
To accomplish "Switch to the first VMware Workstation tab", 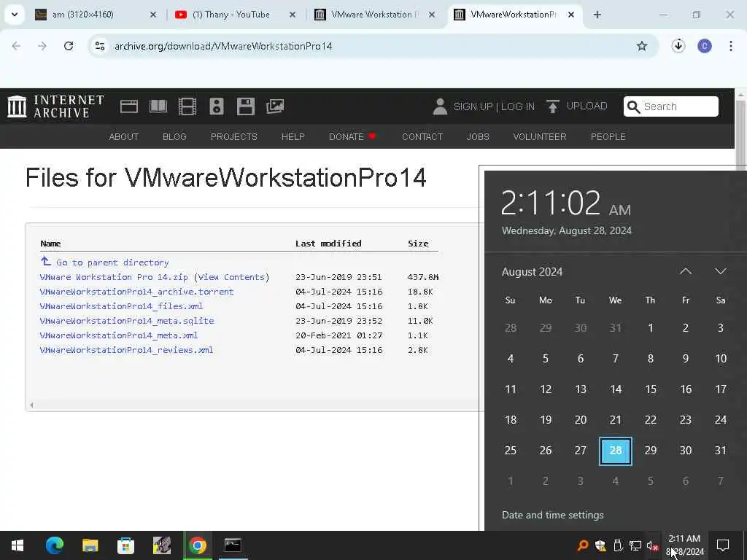I will (x=374, y=15).
